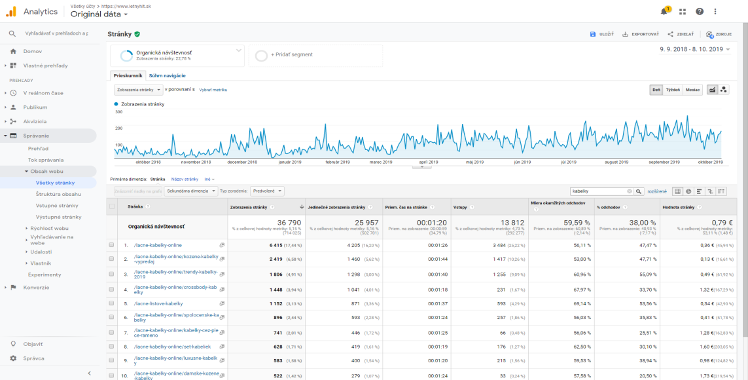Select the Mesiac granularity button

click(x=693, y=90)
